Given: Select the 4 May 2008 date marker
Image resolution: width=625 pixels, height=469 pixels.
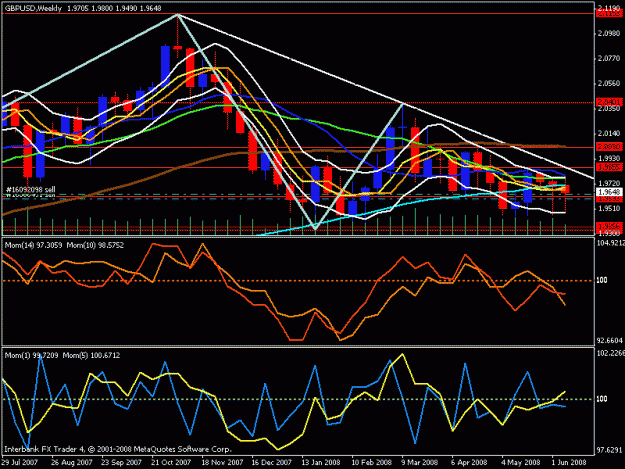Looking at the screenshot, I should click(521, 463).
